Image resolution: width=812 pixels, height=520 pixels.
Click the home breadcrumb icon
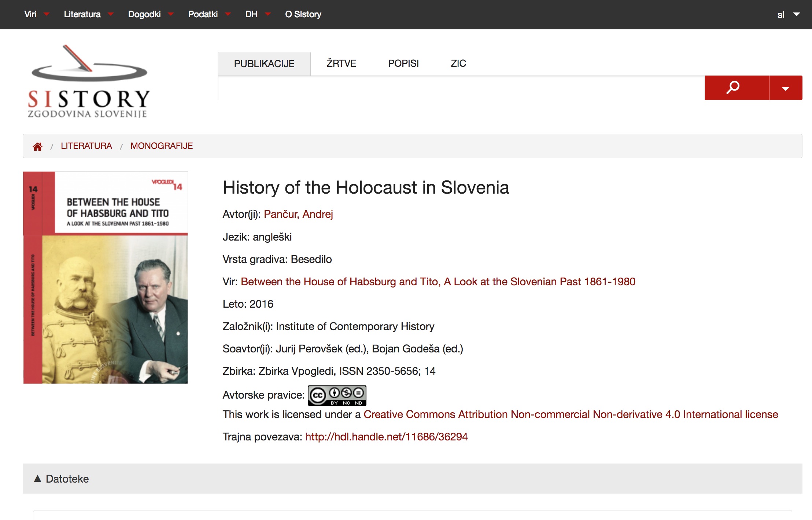tap(37, 146)
